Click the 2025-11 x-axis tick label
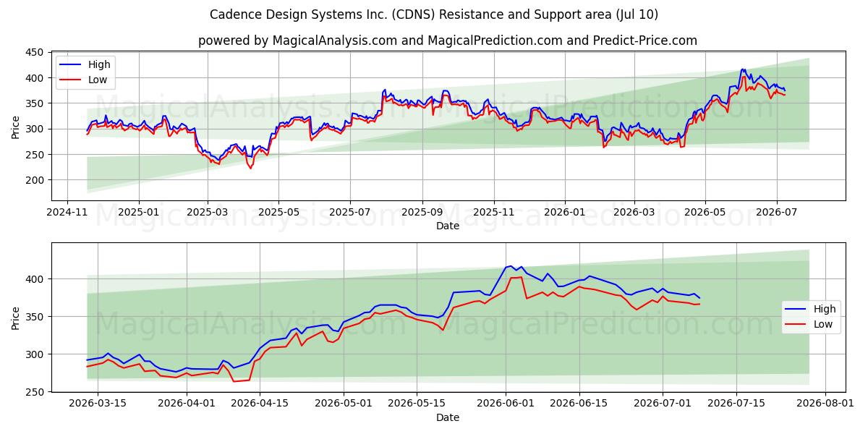 [x=494, y=212]
